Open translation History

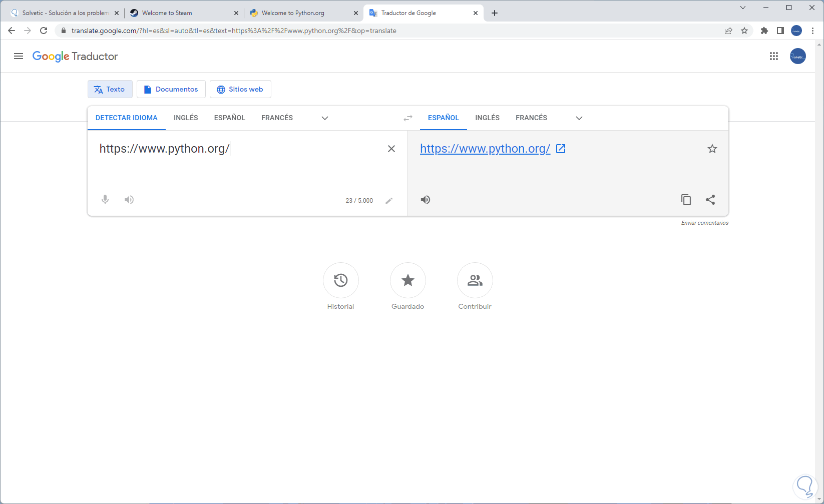tap(341, 280)
